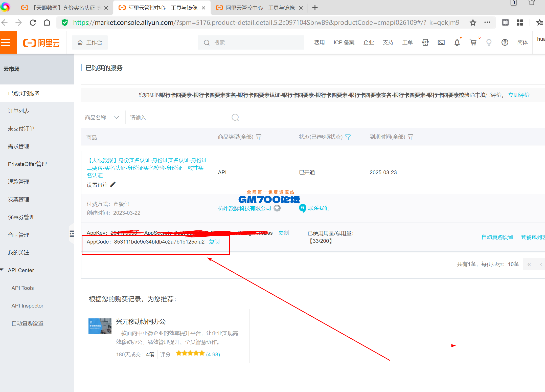The height and width of the screenshot is (392, 545).
Task: Open the notifications bell
Action: 457,42
